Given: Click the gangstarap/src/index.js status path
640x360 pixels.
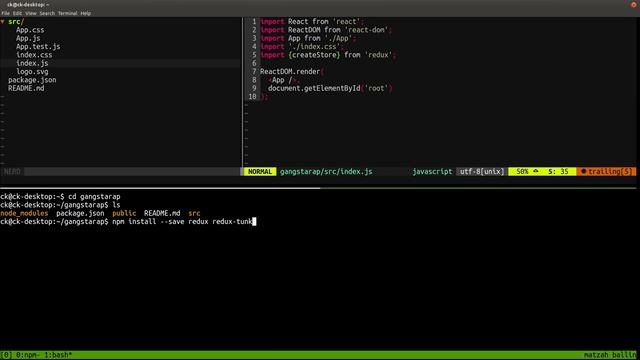Looking at the screenshot, I should pos(326,171).
